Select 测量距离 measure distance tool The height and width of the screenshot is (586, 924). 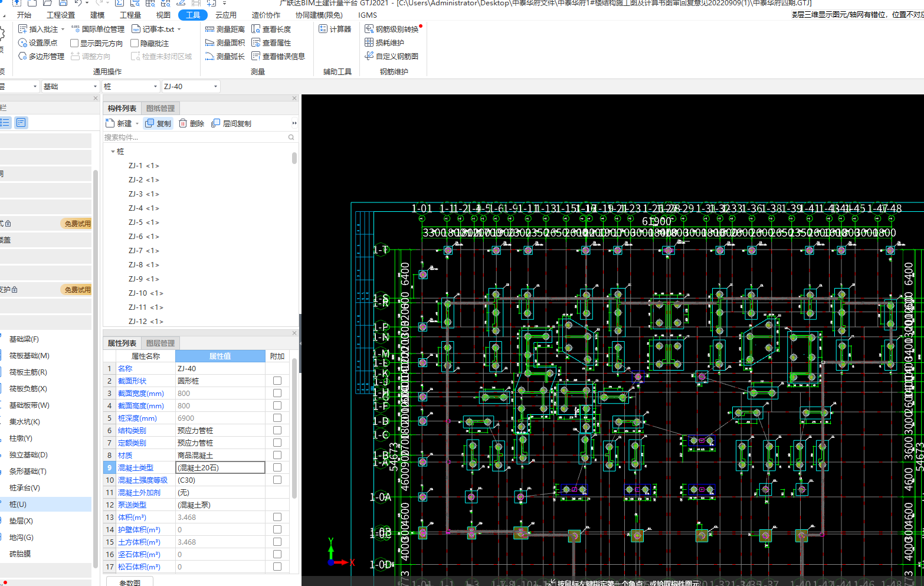(x=225, y=29)
